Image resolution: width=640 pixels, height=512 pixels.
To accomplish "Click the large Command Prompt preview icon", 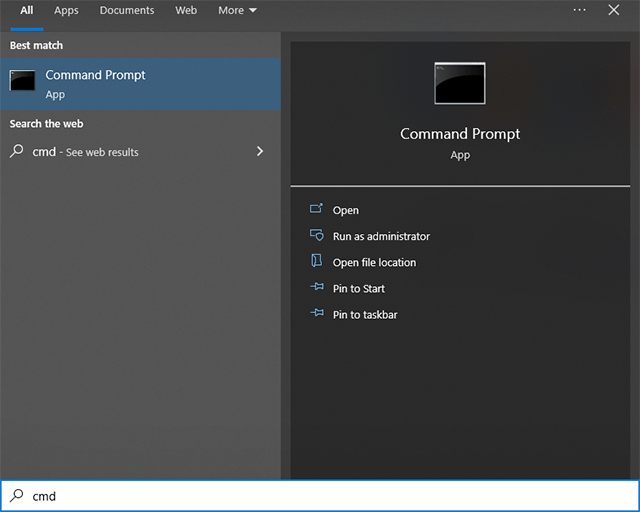I will (460, 83).
